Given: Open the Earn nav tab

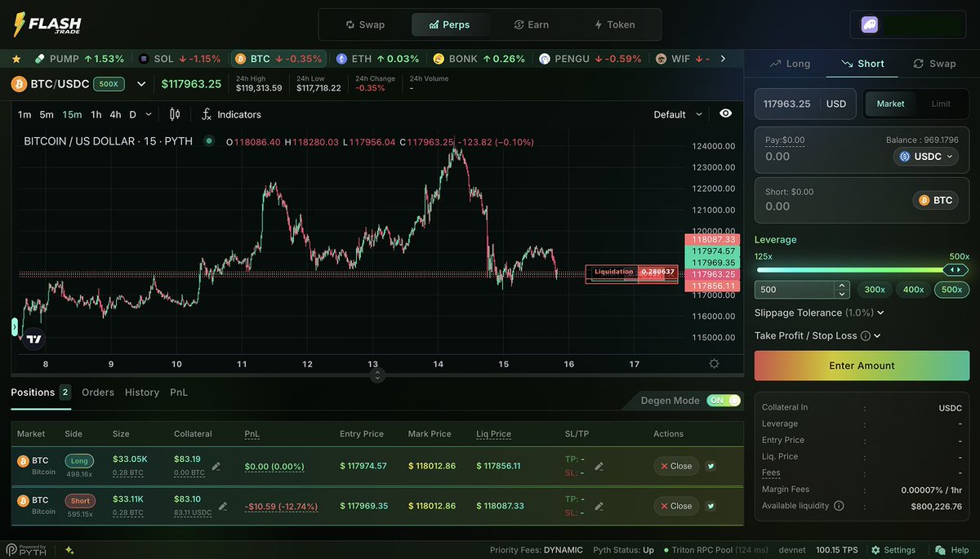Looking at the screenshot, I should coord(531,24).
